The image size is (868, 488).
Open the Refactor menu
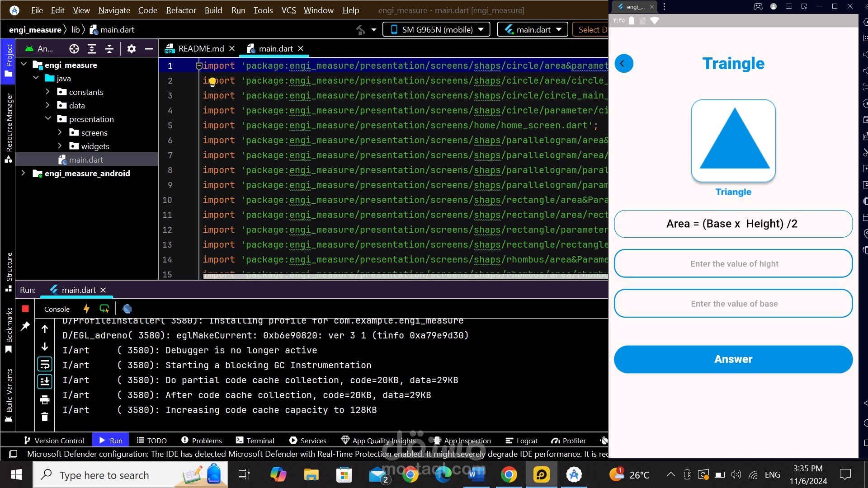coord(181,10)
